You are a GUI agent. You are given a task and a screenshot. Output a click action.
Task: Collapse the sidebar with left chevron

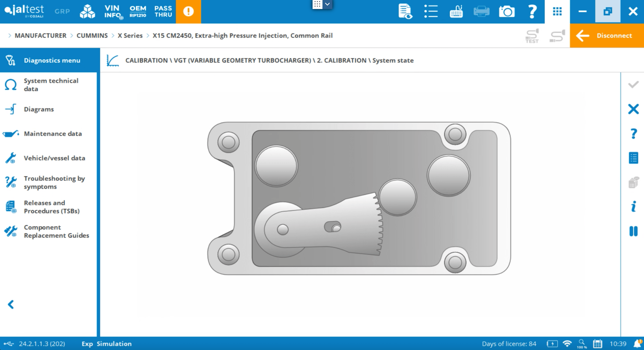click(x=11, y=304)
